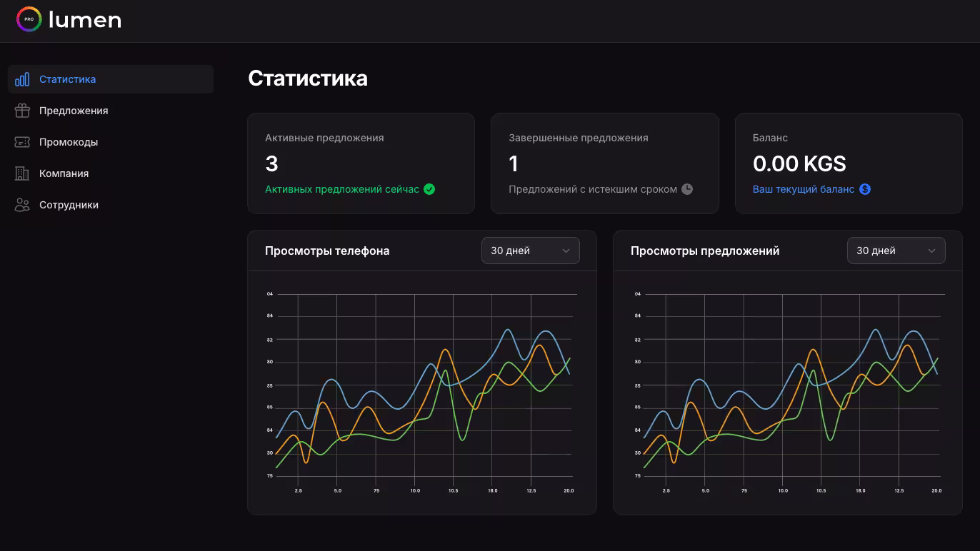Click the Баланс card
This screenshot has width=980, height=551.
pyautogui.click(x=849, y=163)
